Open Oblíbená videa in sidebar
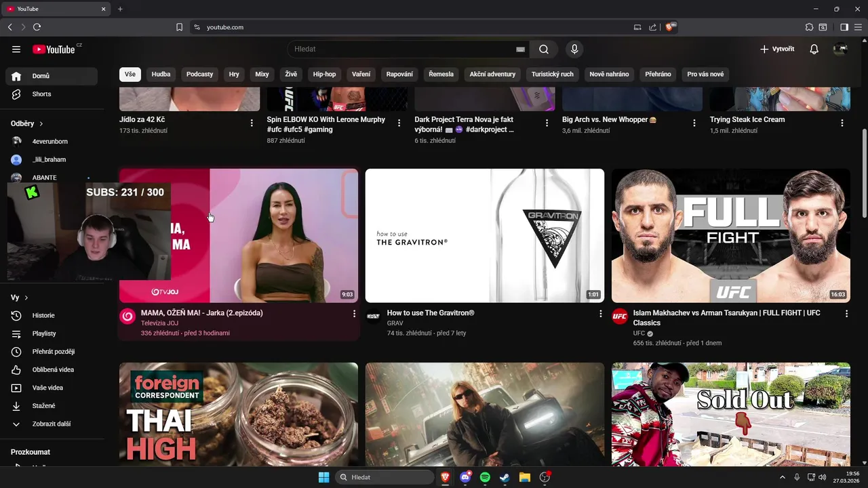Screen dimensions: 868x488 (52, 370)
